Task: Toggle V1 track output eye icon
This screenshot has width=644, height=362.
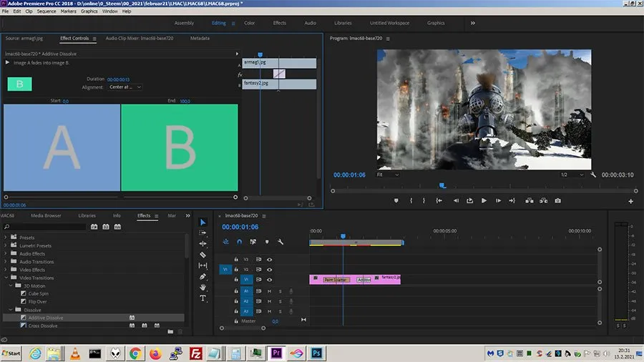Action: (270, 280)
